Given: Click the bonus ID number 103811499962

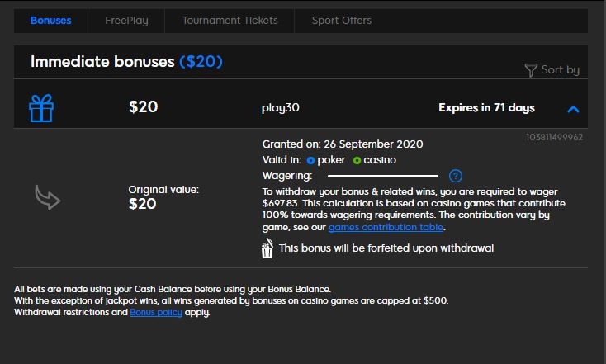Looking at the screenshot, I should 554,137.
